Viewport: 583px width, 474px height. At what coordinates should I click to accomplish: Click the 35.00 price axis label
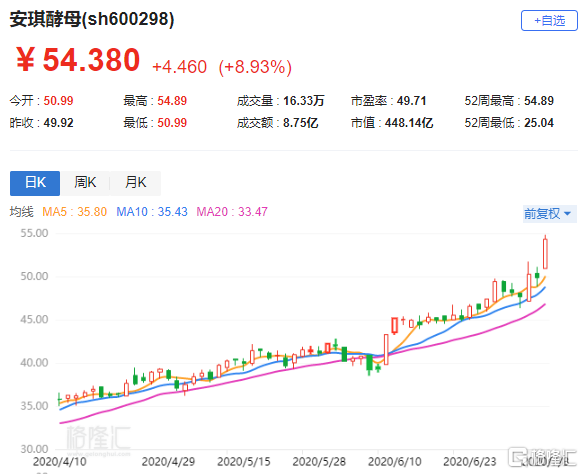click(34, 406)
